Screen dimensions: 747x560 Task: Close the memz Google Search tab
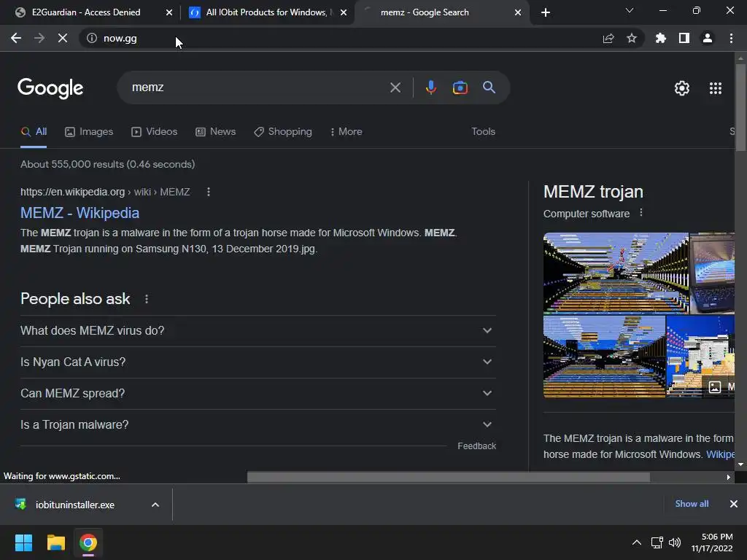(518, 12)
